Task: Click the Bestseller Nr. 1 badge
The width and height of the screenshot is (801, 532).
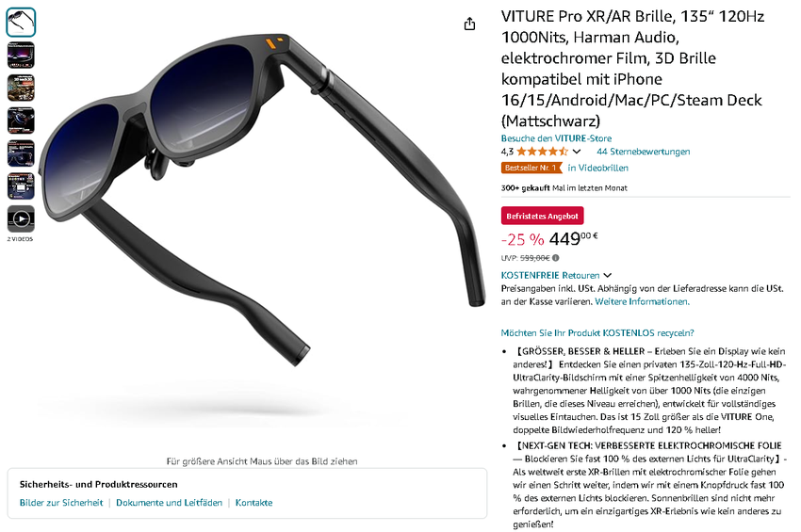Action: pyautogui.click(x=531, y=168)
